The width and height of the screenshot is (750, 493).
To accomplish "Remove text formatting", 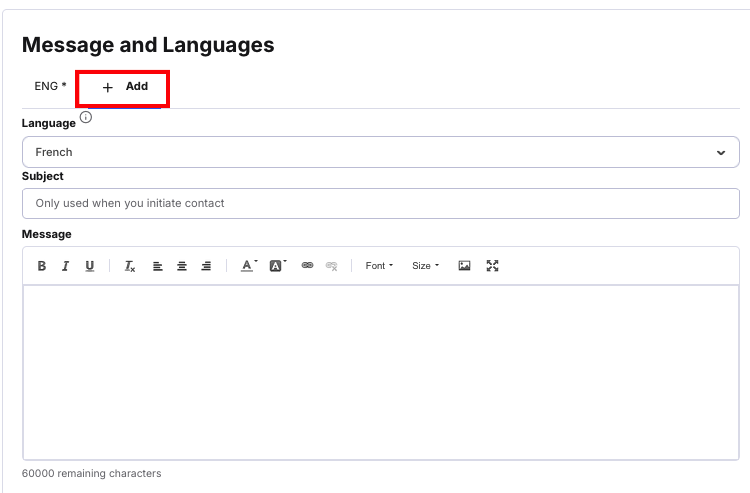I will [x=130, y=266].
